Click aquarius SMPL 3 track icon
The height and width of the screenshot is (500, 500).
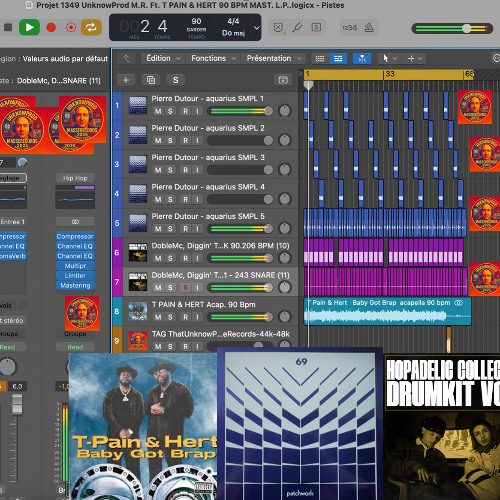[x=138, y=164]
